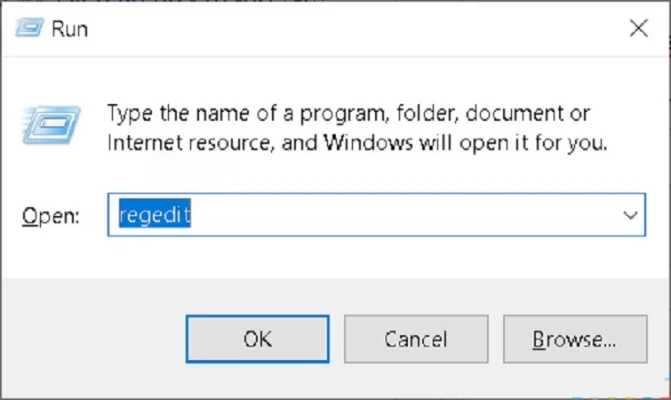671x400 pixels.
Task: Click the "Internet resource, and Windows" line
Action: point(355,143)
